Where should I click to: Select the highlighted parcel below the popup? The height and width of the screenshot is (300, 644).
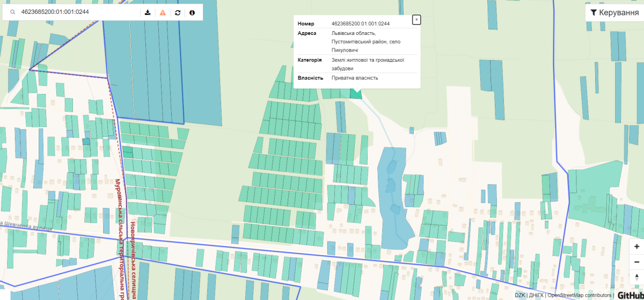tap(355, 94)
